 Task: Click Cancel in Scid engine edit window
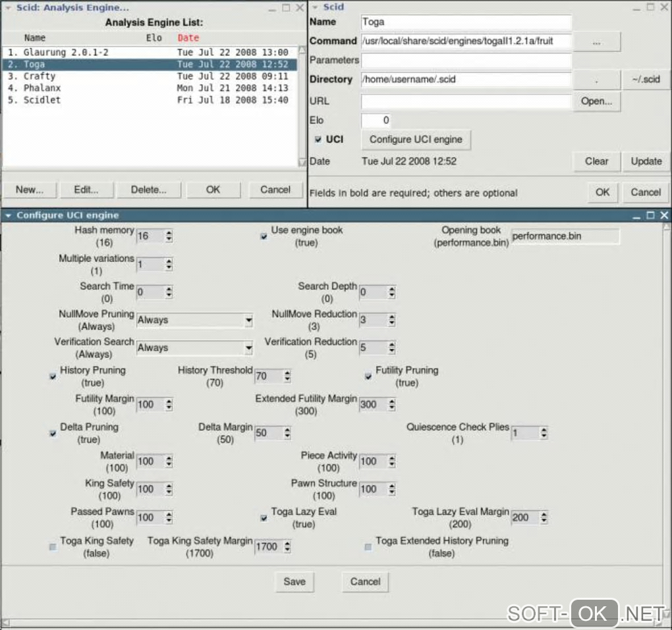[x=646, y=192]
